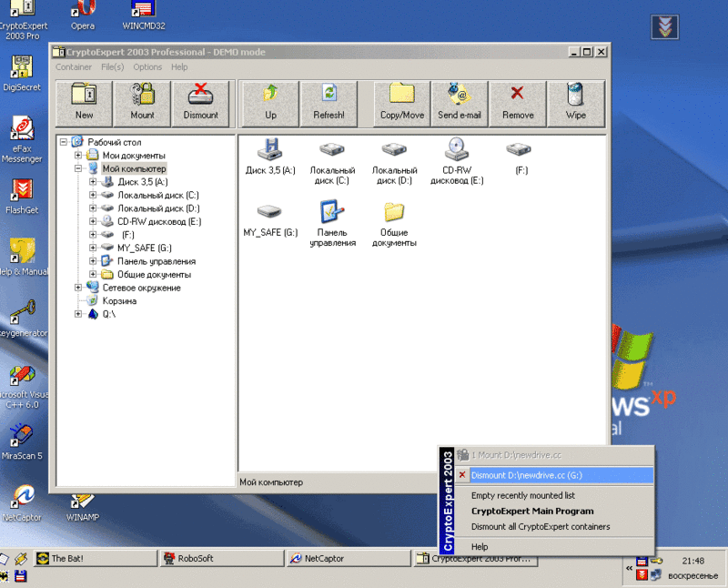The height and width of the screenshot is (588, 728).
Task: Click the MiraScan 5 desktop icon
Action: [x=21, y=442]
